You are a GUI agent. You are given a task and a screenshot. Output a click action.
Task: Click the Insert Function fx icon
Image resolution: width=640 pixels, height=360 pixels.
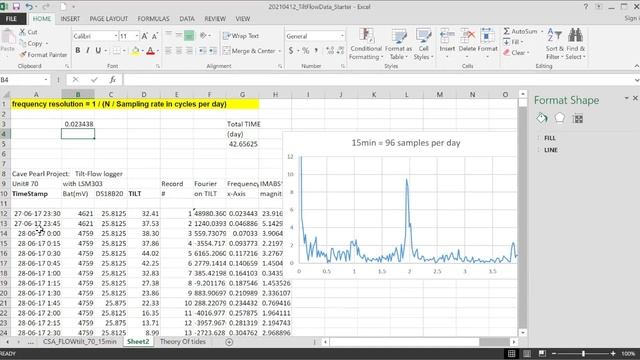point(113,80)
